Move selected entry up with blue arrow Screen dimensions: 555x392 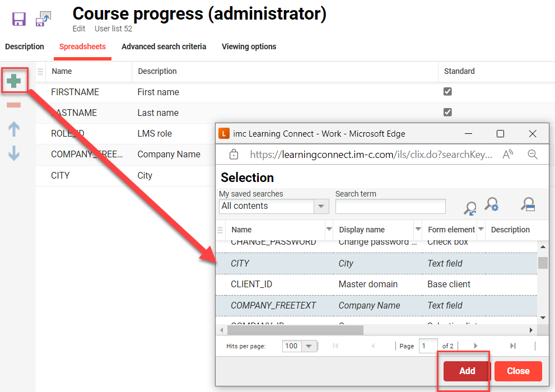point(14,128)
